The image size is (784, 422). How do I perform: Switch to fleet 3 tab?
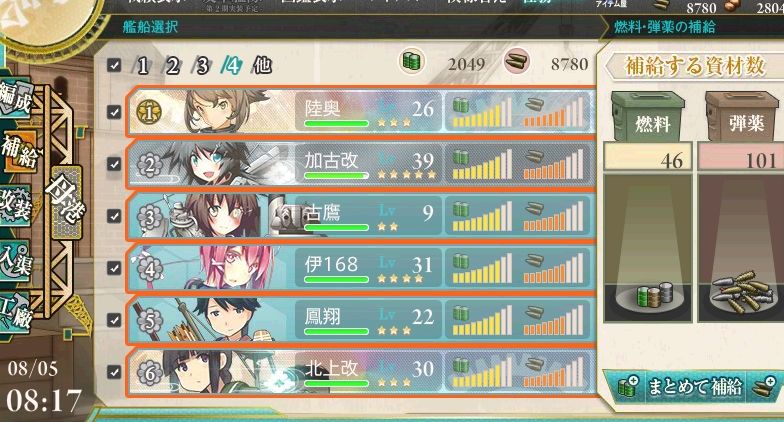tap(202, 66)
